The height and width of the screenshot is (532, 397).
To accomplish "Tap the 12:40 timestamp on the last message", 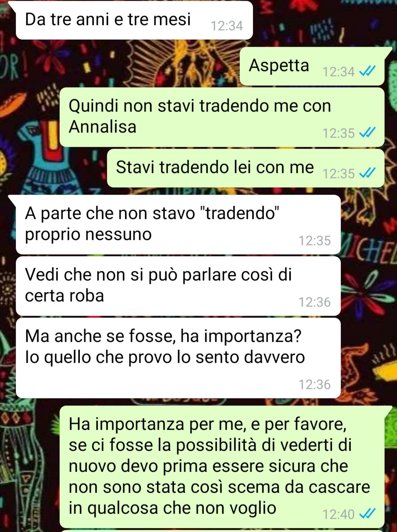I will coord(339,514).
